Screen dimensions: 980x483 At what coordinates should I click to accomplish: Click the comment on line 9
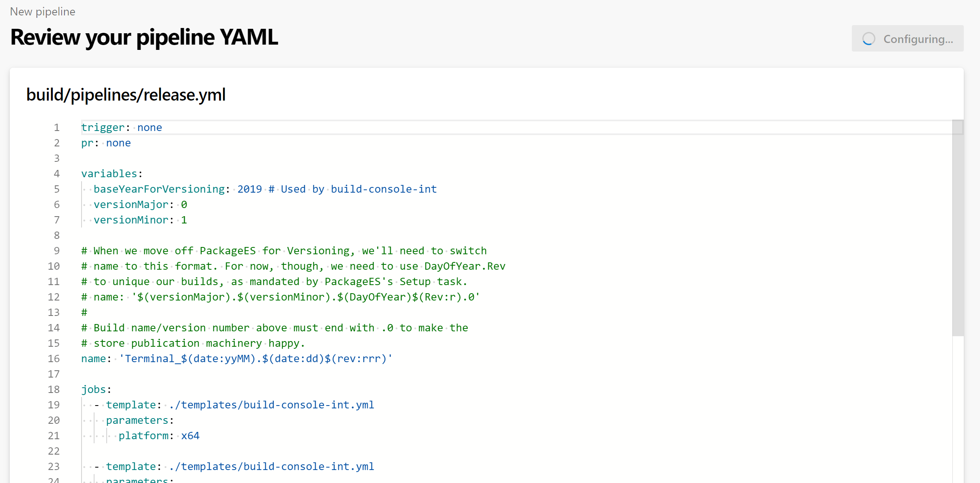pos(284,251)
